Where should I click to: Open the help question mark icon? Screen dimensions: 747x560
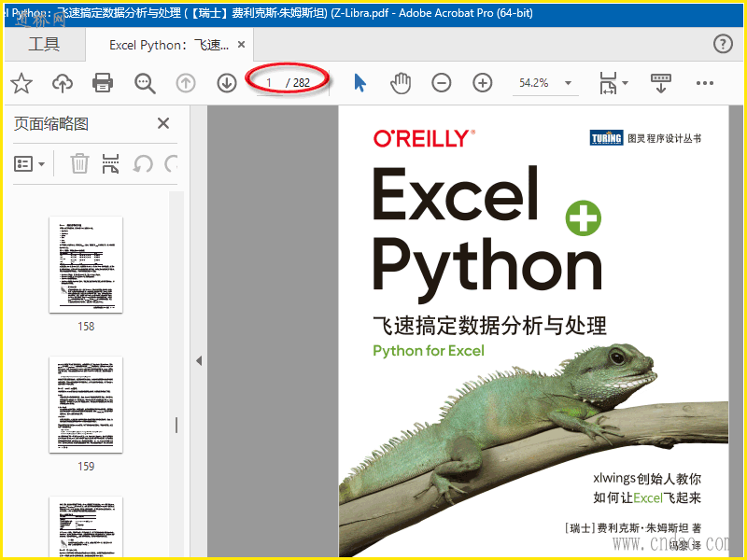[x=723, y=44]
